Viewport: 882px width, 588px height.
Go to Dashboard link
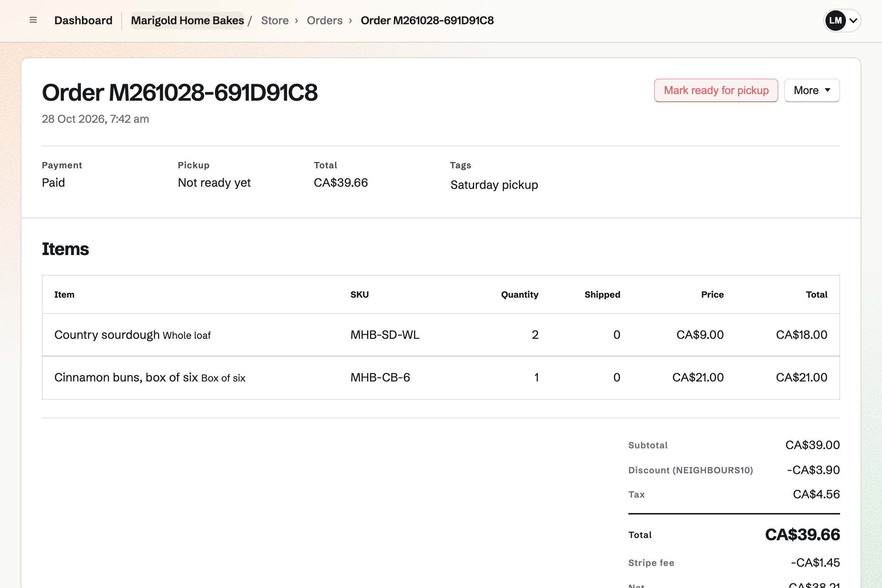pyautogui.click(x=83, y=20)
